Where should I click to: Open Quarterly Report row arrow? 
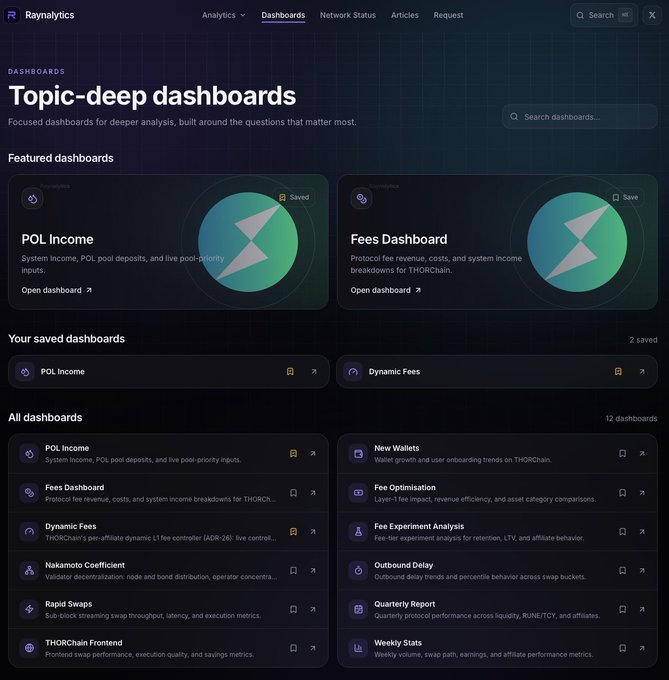642,609
